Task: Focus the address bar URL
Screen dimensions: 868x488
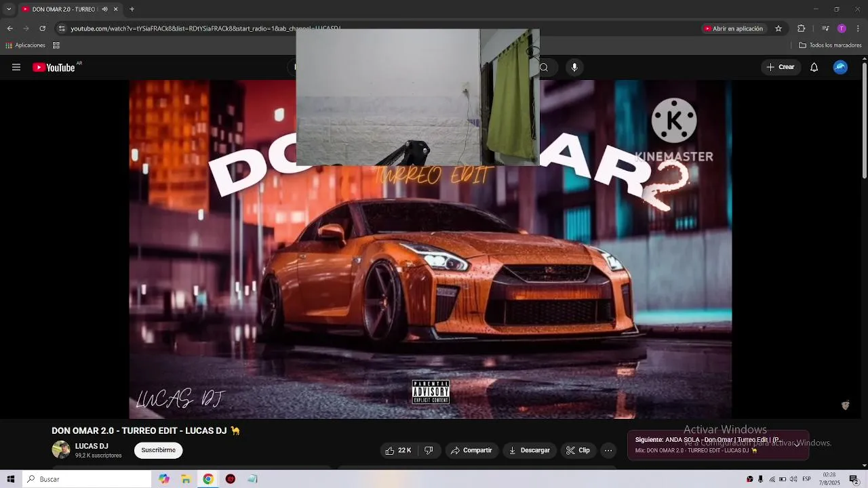Action: coord(205,28)
